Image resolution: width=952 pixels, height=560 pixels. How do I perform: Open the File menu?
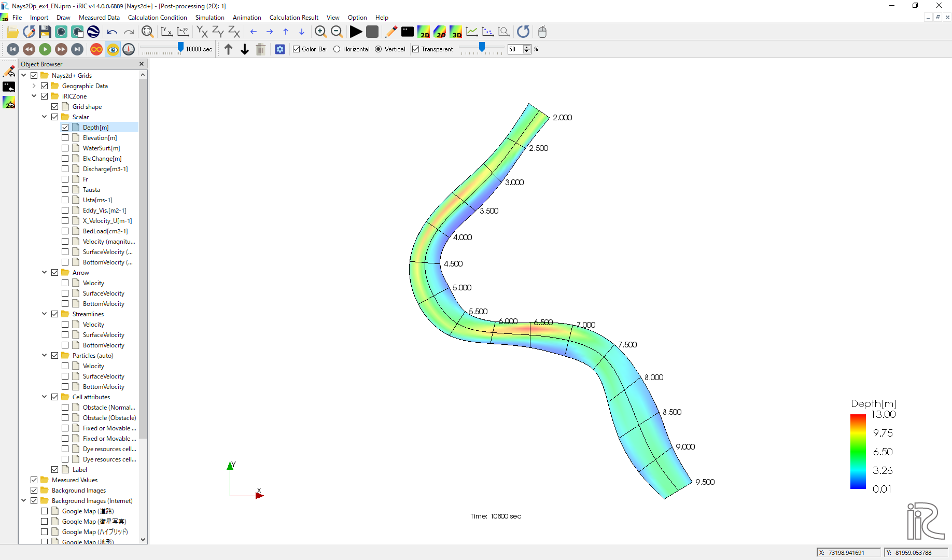point(17,18)
